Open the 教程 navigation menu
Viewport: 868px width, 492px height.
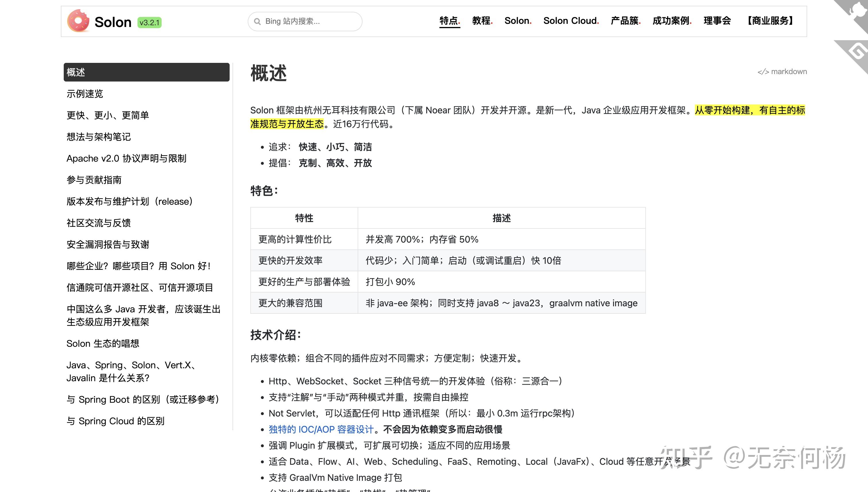point(481,21)
